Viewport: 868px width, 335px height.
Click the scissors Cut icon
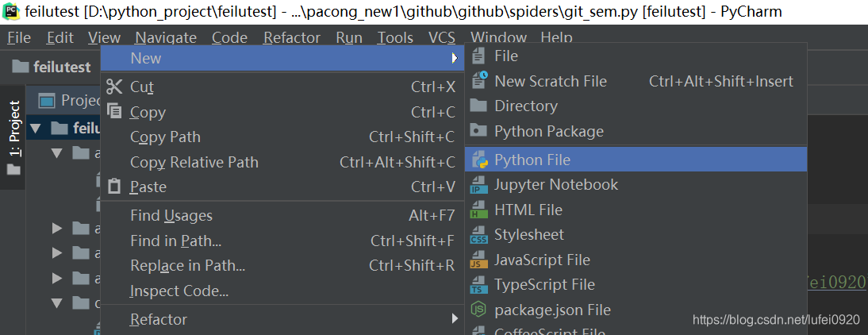pyautogui.click(x=114, y=87)
